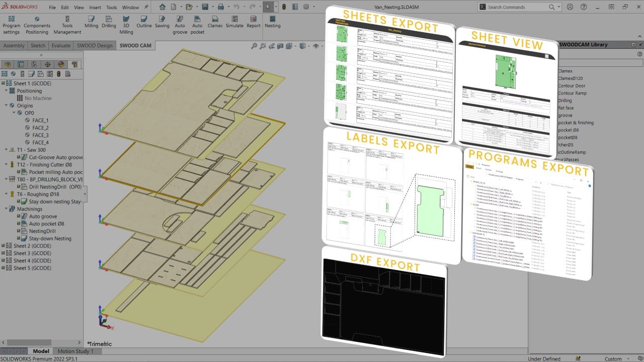644x362 pixels.
Task: Open Program settings in SWOOD CAM ribbon
Action: point(11,25)
